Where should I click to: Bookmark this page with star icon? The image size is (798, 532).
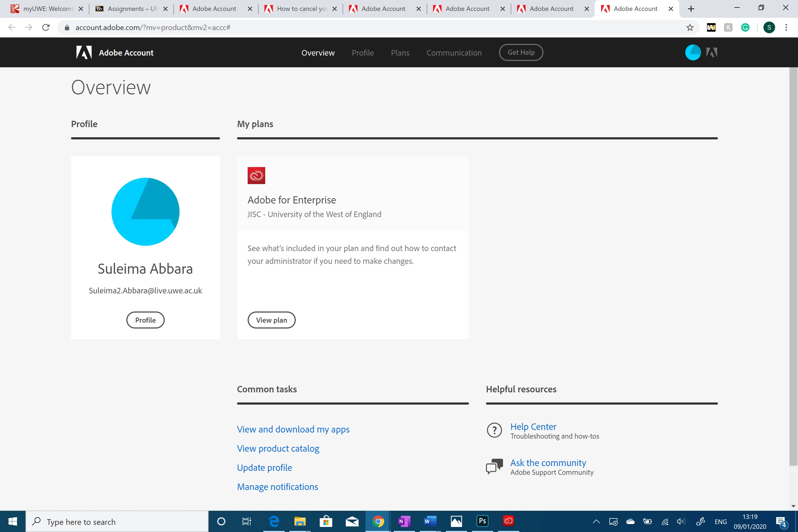point(690,27)
